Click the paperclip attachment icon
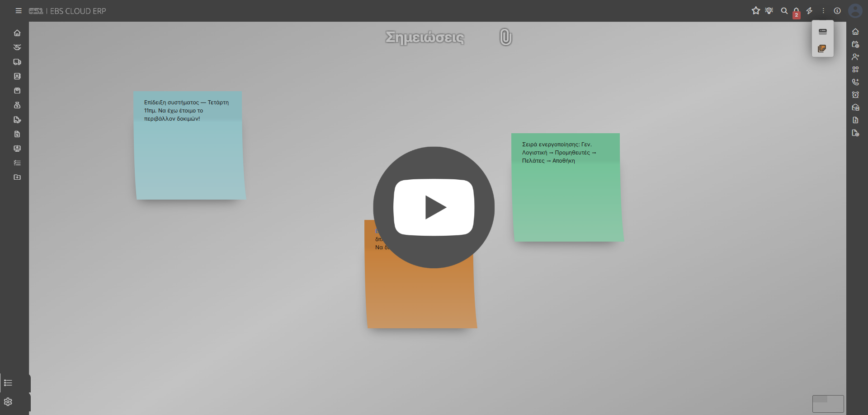 tap(506, 37)
